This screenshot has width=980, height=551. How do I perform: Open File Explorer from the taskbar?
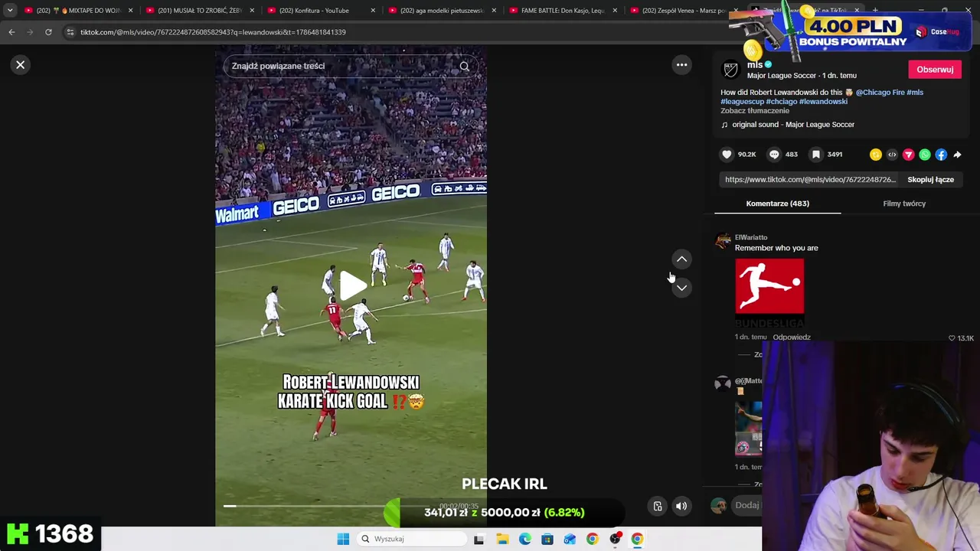502,539
